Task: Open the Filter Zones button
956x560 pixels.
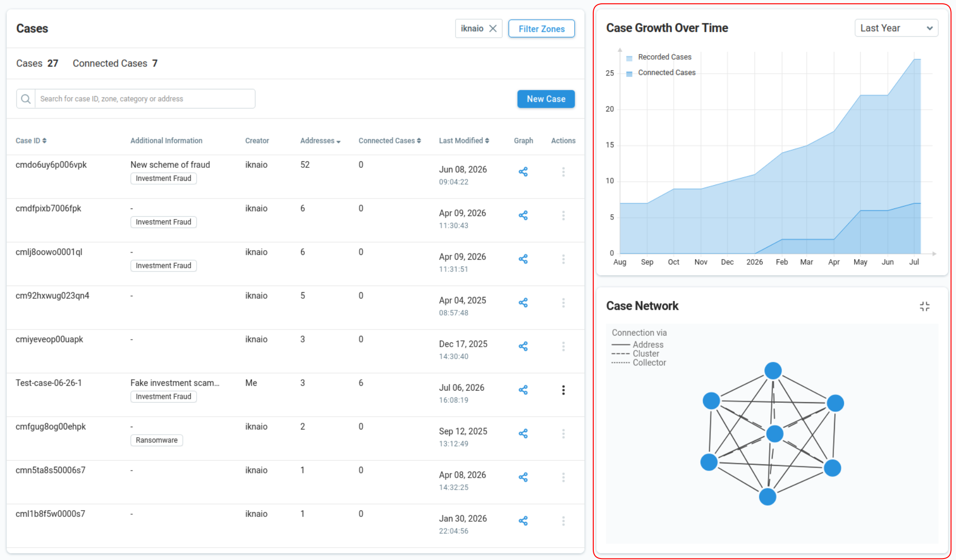Action: click(541, 29)
